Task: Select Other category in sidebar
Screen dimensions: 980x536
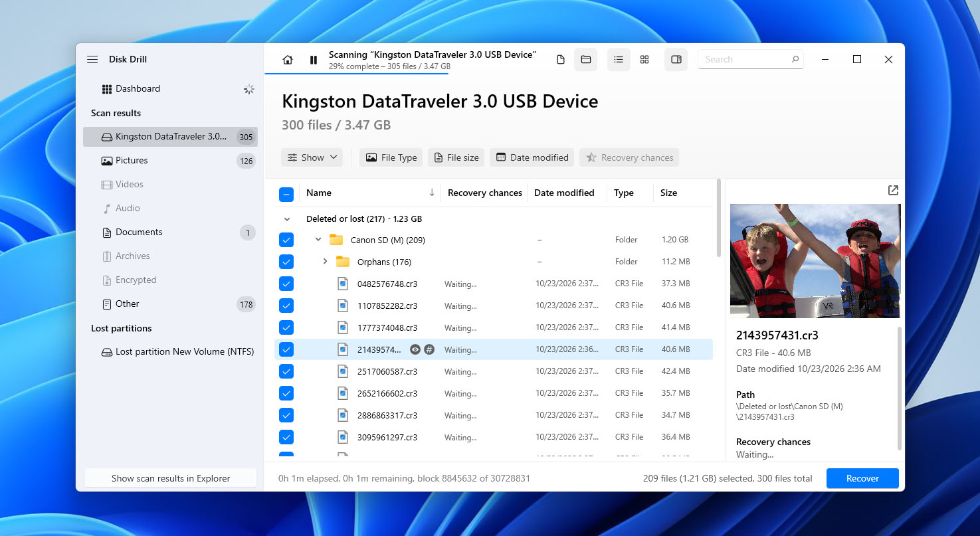Action: point(170,304)
